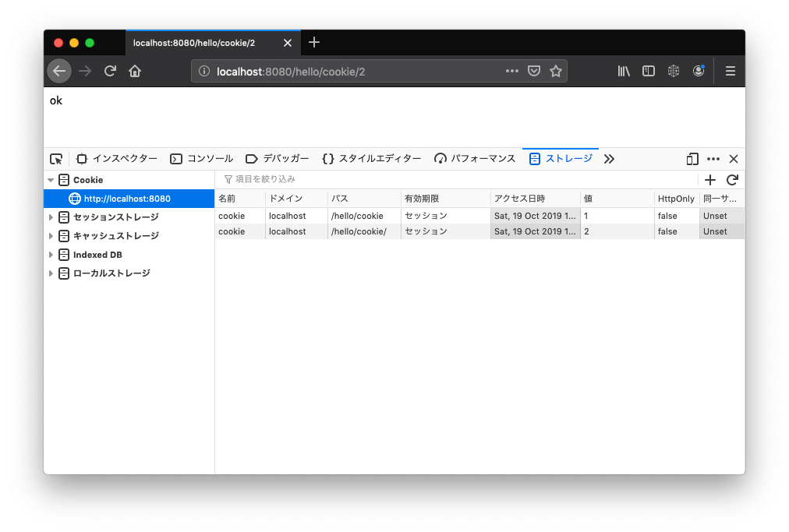Screen dimensions: 789x532
Task: Open the hamburger application menu
Action: point(730,71)
